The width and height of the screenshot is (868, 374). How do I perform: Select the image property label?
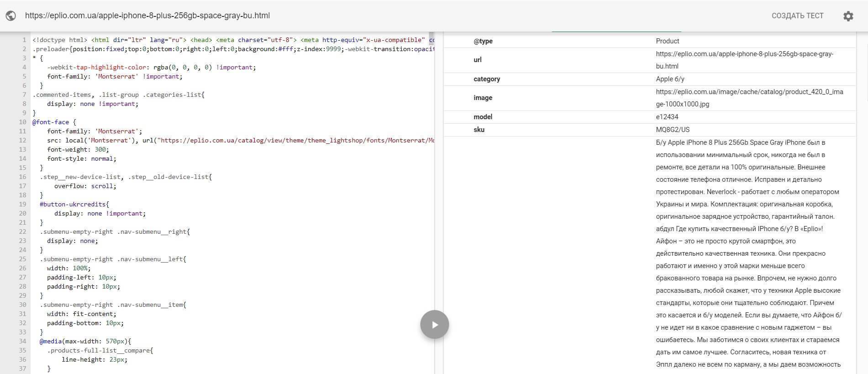pos(483,98)
